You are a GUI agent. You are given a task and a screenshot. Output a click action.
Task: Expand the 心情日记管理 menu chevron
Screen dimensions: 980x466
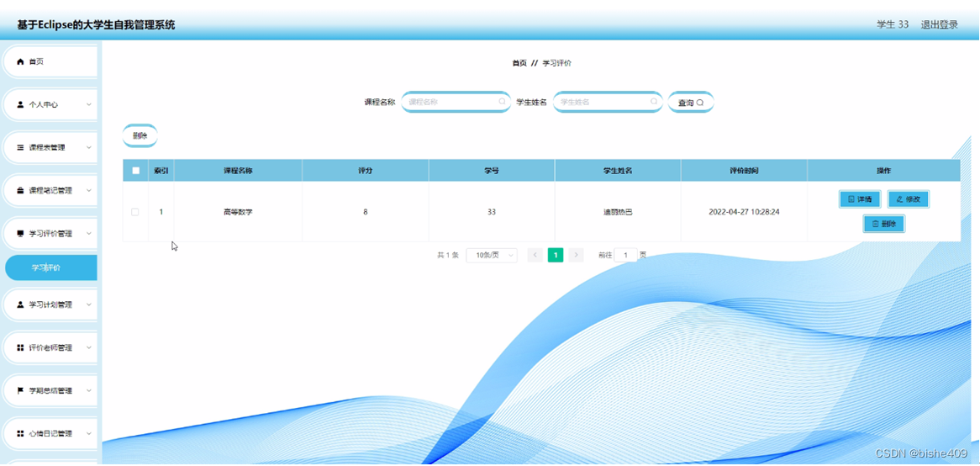point(89,433)
